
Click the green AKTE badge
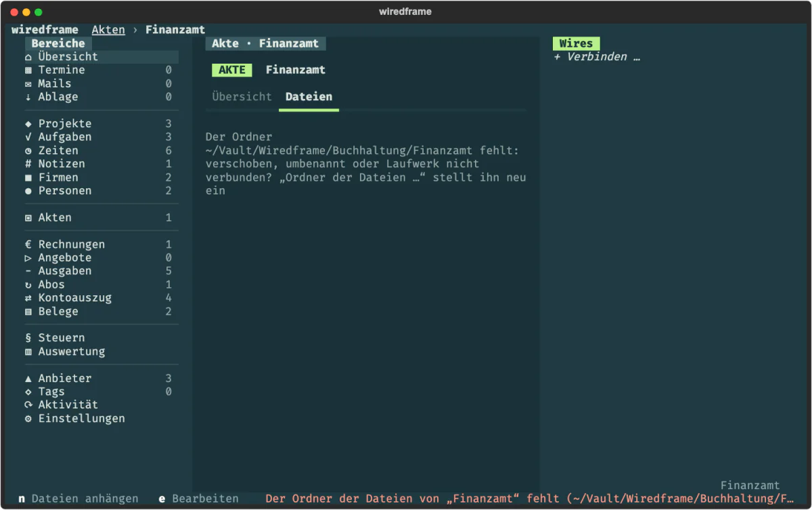tap(232, 70)
